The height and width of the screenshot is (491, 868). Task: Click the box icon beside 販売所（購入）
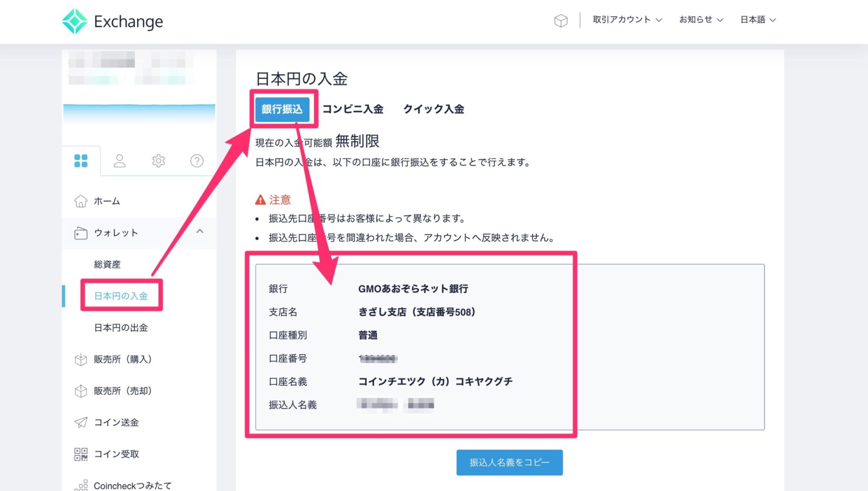(81, 359)
